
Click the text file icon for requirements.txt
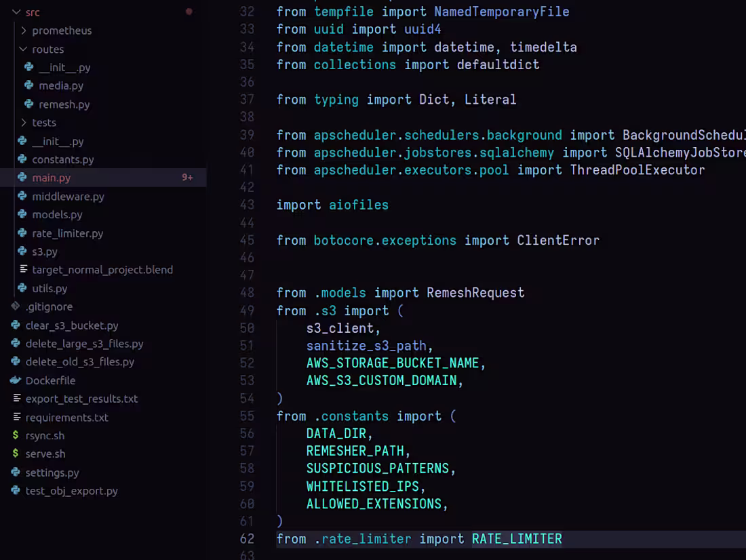tap(15, 417)
